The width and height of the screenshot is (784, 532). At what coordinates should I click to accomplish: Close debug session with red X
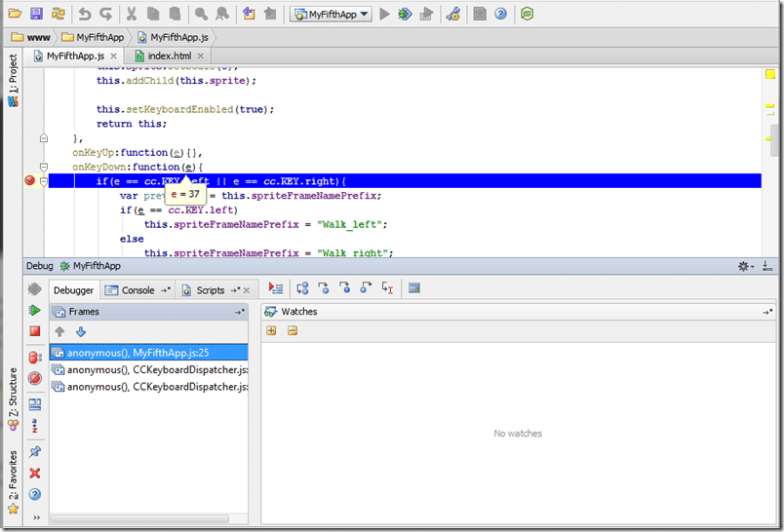click(34, 474)
